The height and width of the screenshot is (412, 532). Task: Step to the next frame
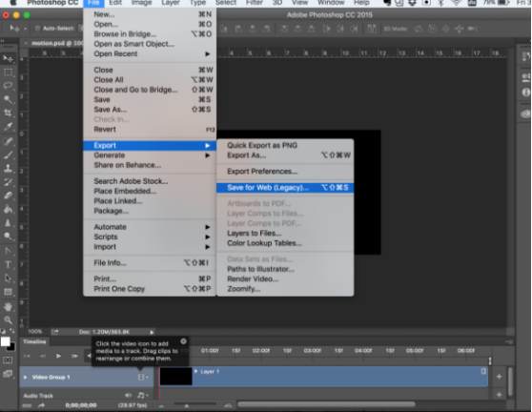pyautogui.click(x=74, y=356)
